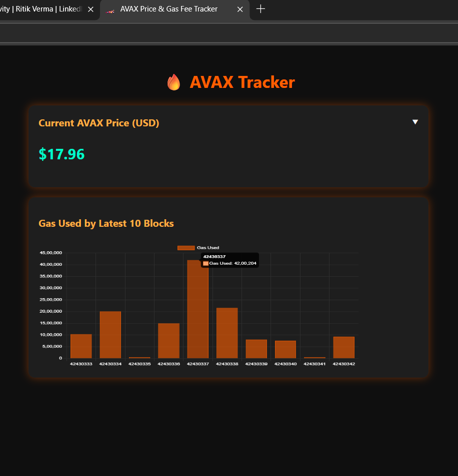The height and width of the screenshot is (476, 458).
Task: Click the Gas Used by Latest 10 Blocks heading
Action: [106, 223]
